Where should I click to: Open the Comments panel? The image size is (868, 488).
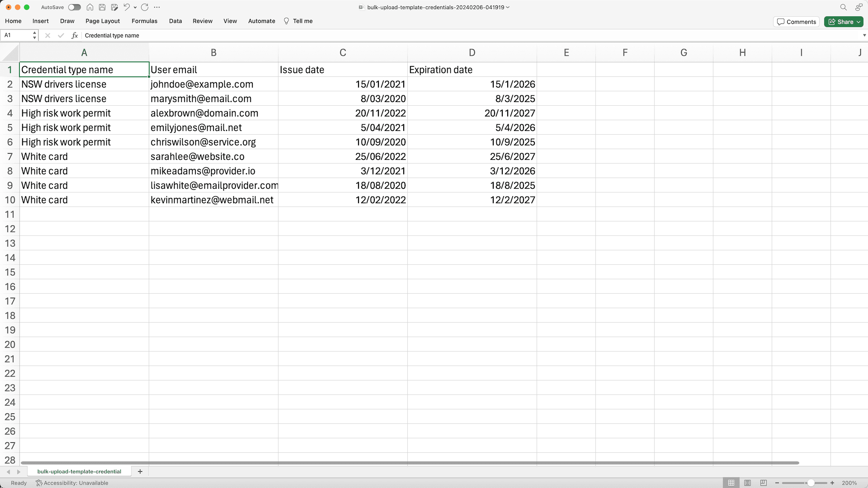(796, 21)
